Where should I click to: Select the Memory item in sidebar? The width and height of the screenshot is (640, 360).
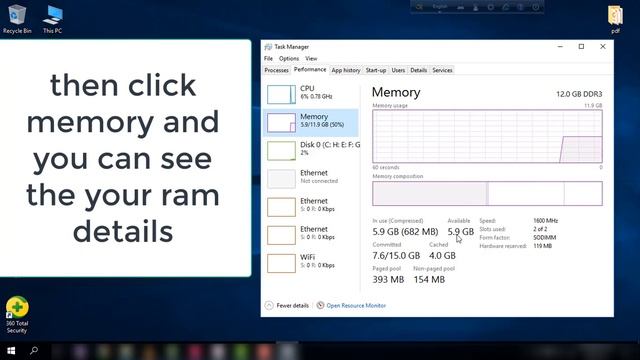tap(311, 122)
